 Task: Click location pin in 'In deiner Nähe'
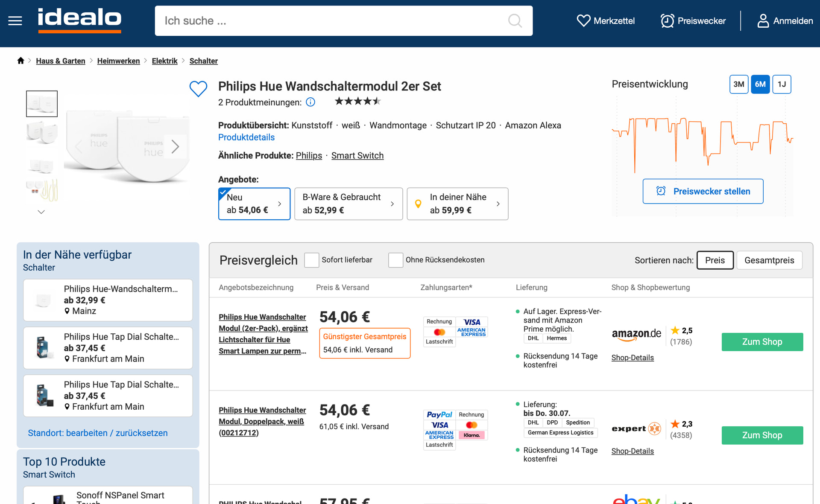coord(418,204)
